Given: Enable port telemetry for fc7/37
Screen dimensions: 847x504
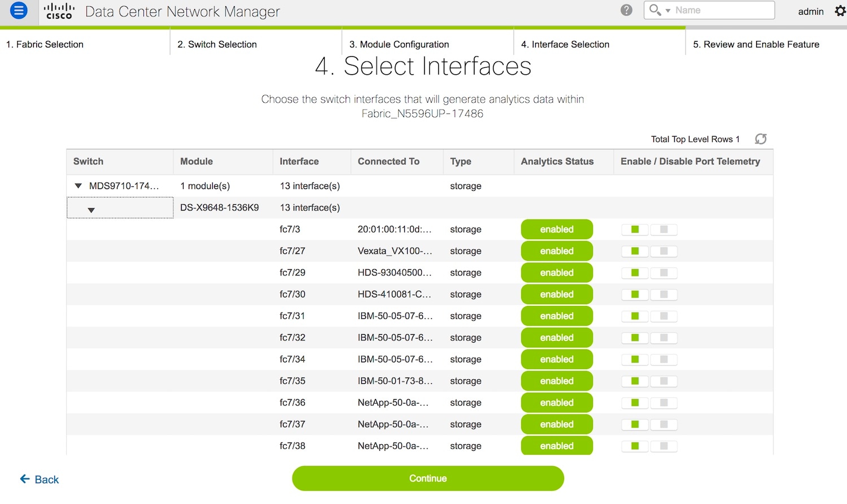Looking at the screenshot, I should [635, 424].
